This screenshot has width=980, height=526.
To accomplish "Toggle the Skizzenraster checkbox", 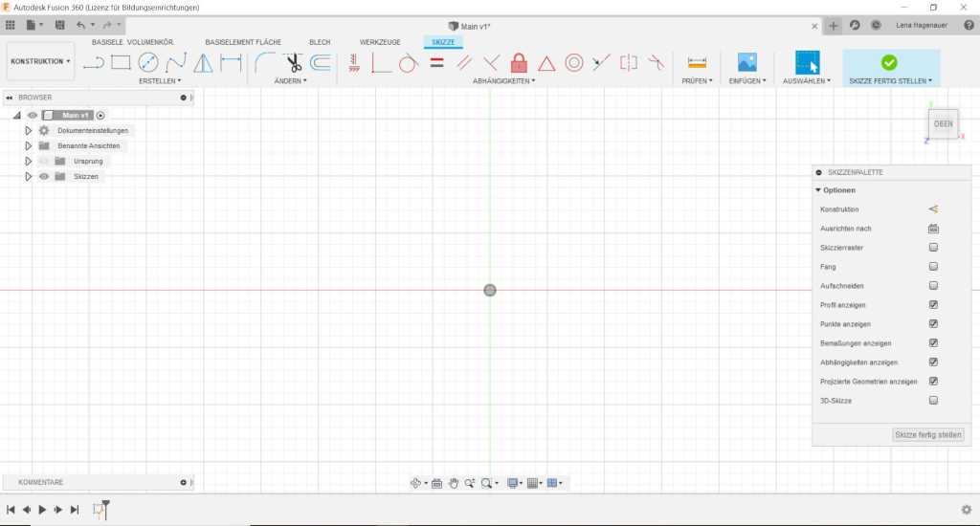I will [933, 248].
